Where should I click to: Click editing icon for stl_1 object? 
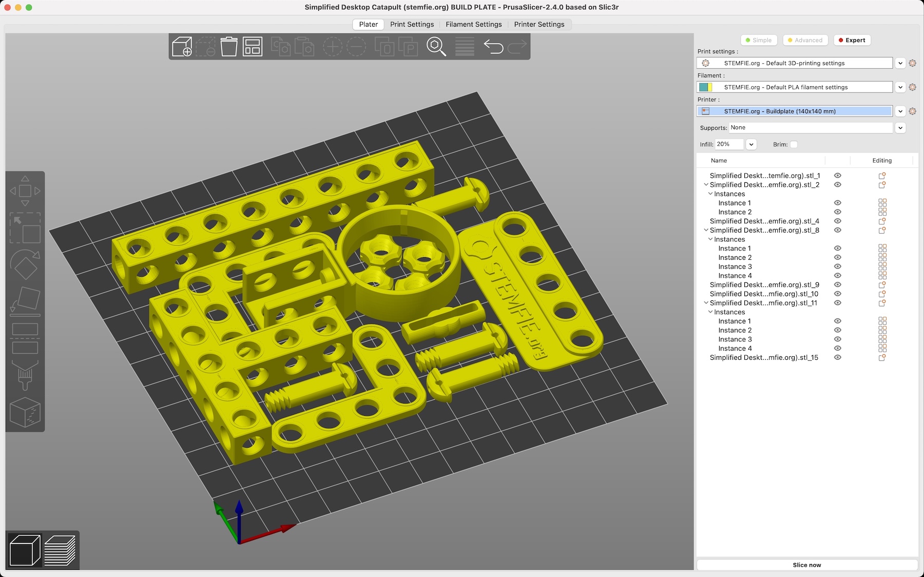click(882, 176)
